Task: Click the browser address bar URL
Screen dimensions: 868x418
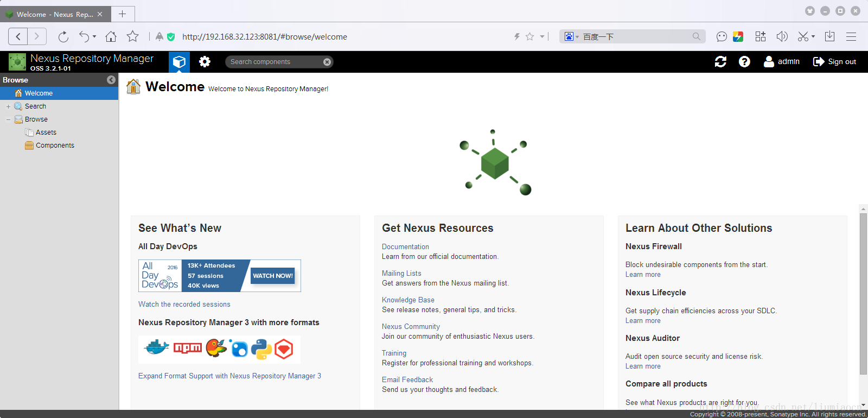Action: click(x=265, y=37)
